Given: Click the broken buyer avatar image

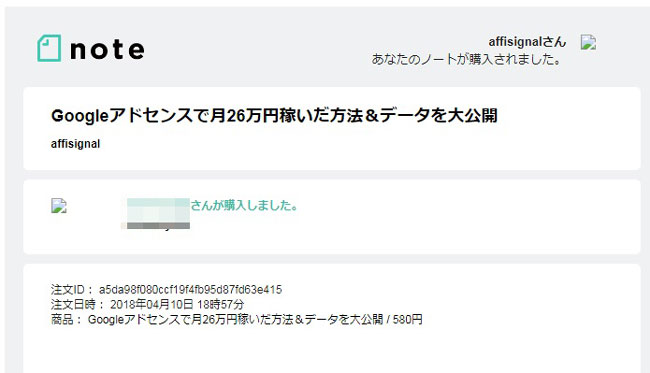Looking at the screenshot, I should click(59, 206).
